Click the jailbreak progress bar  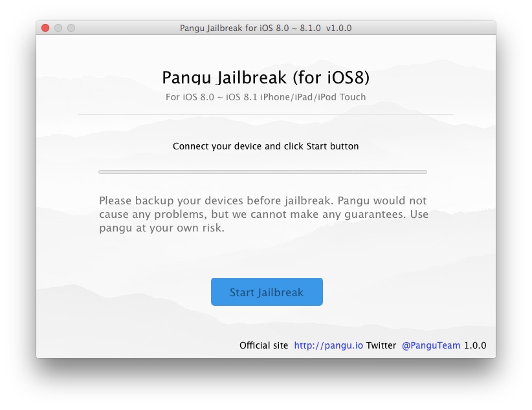pos(263,172)
